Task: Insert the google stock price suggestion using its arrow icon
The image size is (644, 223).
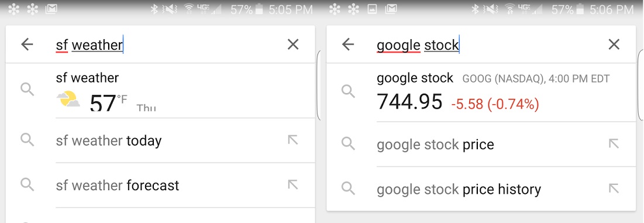Action: click(x=614, y=144)
